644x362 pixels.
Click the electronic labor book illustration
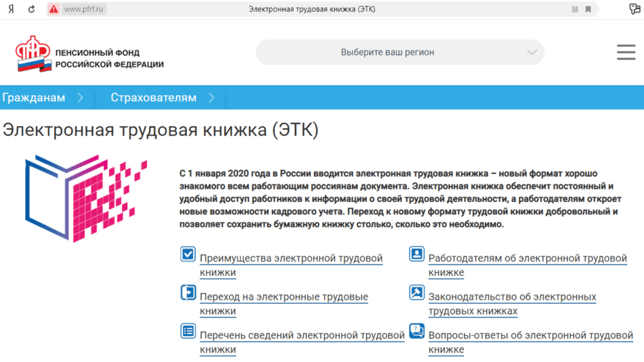(86, 198)
